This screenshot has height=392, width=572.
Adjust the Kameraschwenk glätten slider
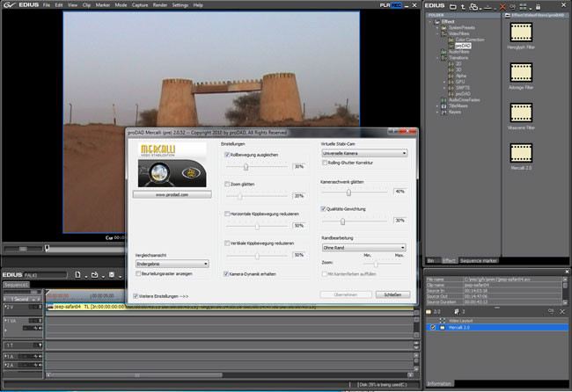(x=348, y=192)
